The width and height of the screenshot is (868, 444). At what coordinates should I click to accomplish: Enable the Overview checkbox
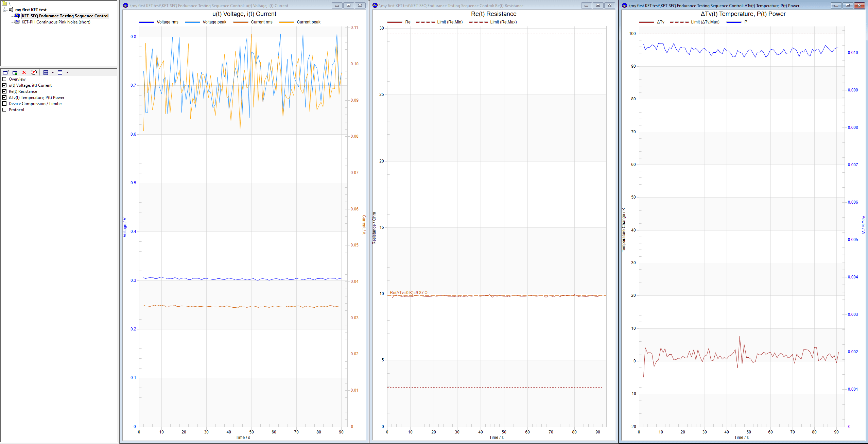(4, 79)
